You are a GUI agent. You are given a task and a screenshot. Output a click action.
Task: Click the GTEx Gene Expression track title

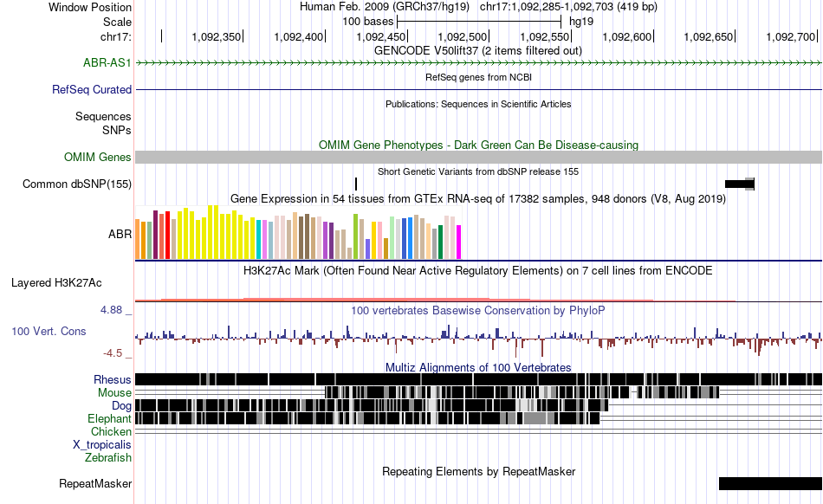click(478, 199)
